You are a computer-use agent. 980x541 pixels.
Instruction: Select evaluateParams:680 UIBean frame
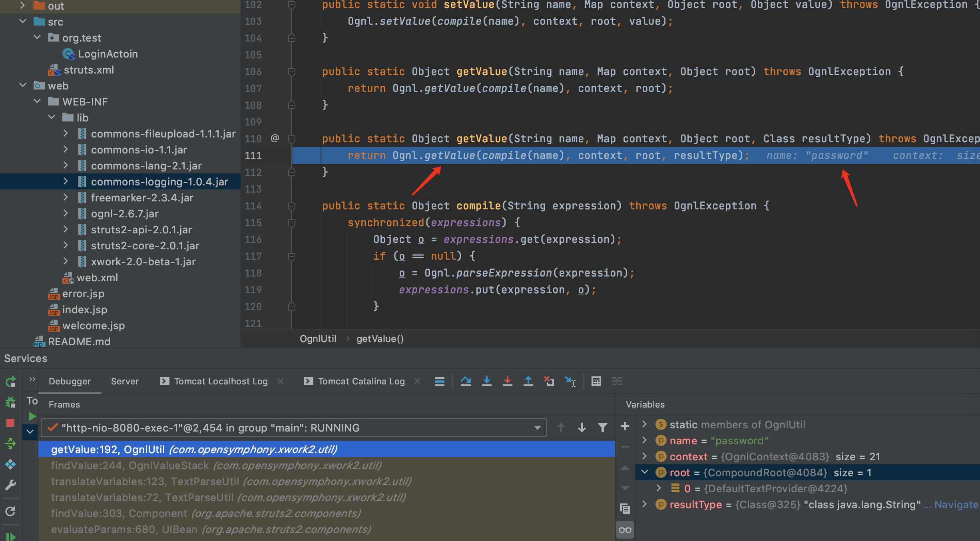211,529
